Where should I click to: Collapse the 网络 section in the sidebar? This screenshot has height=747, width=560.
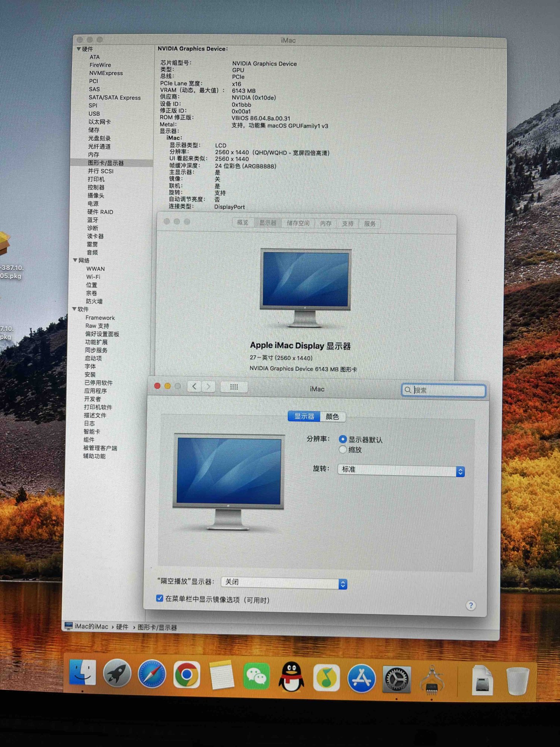tap(75, 260)
